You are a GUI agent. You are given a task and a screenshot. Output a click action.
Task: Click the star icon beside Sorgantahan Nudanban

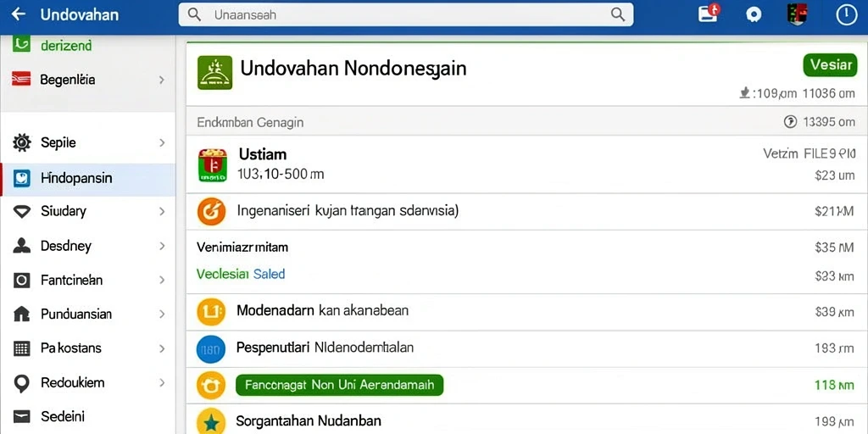(x=211, y=422)
